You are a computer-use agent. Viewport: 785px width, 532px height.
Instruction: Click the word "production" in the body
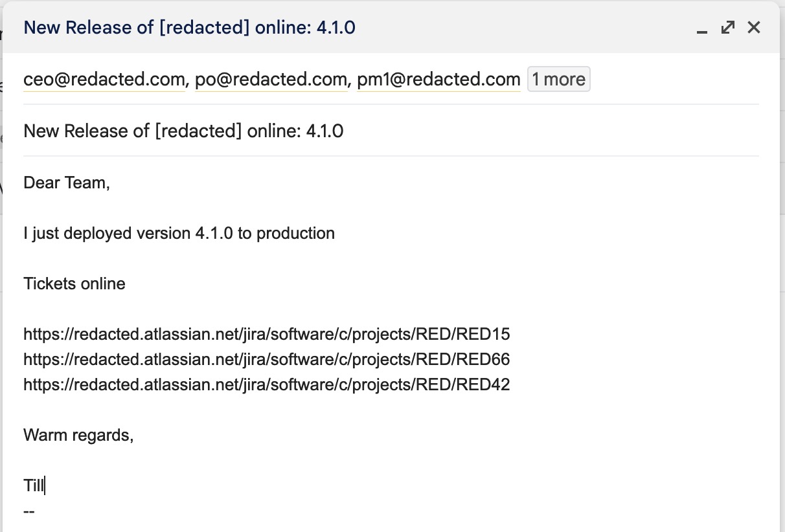295,233
